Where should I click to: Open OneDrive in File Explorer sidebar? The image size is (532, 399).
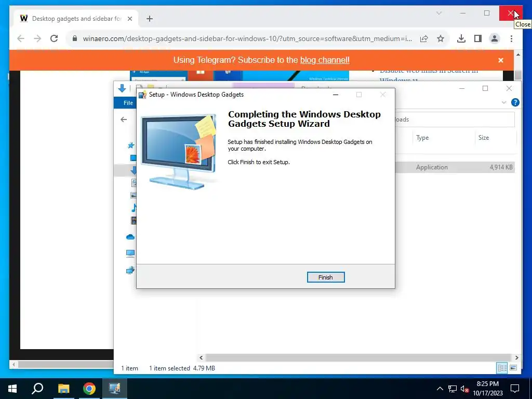(130, 237)
